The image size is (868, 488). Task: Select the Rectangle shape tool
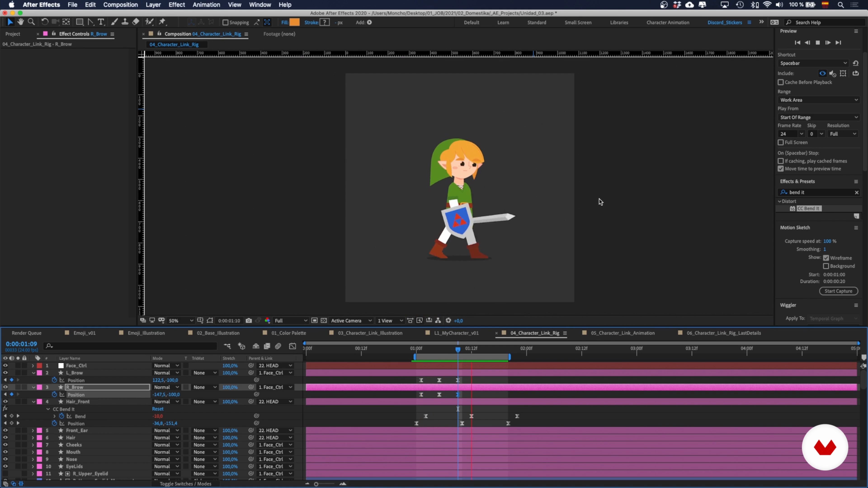pyautogui.click(x=80, y=22)
